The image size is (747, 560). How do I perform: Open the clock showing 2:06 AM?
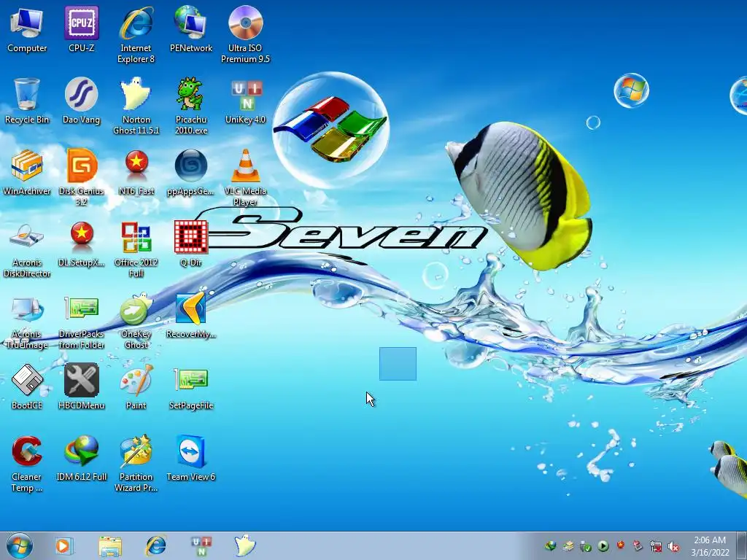(x=710, y=546)
